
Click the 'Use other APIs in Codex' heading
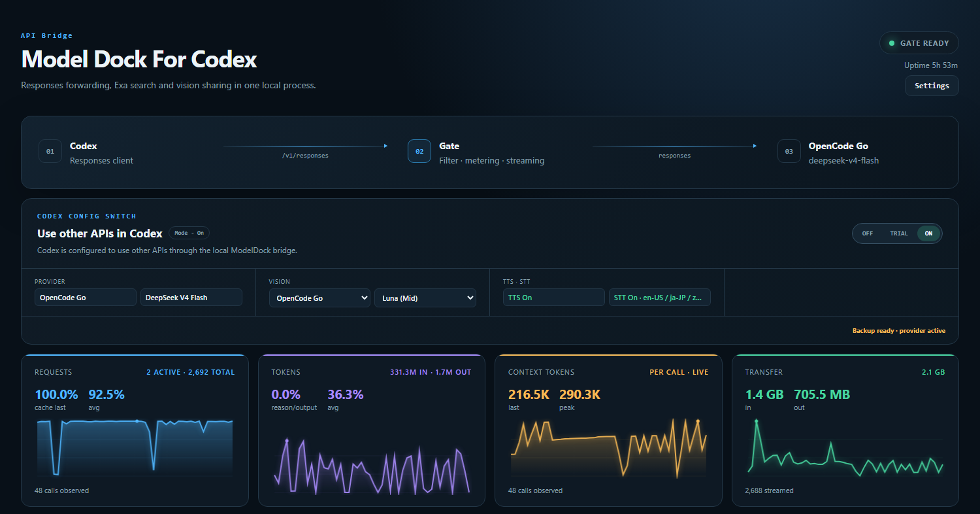pos(100,233)
